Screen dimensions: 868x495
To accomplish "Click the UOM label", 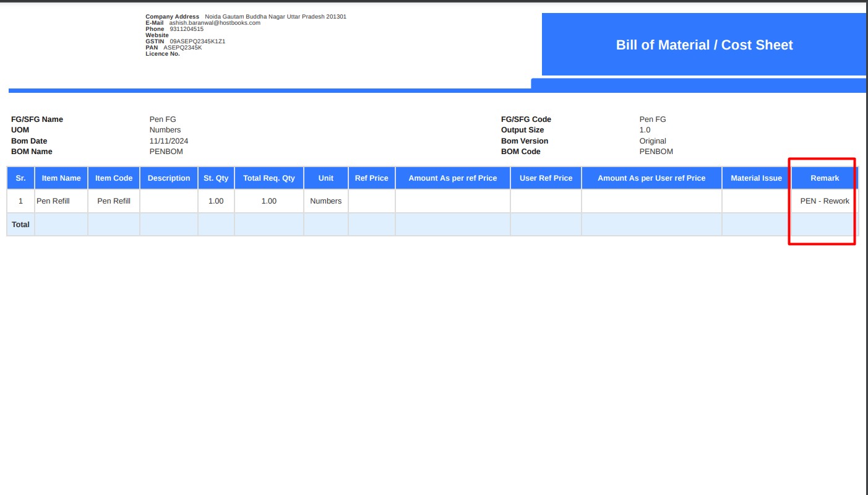I will tap(20, 130).
